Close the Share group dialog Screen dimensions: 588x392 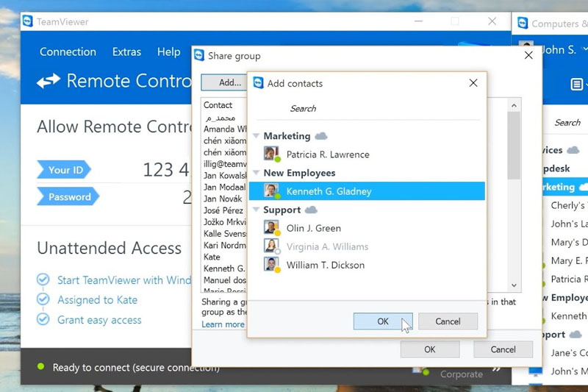[x=528, y=55]
